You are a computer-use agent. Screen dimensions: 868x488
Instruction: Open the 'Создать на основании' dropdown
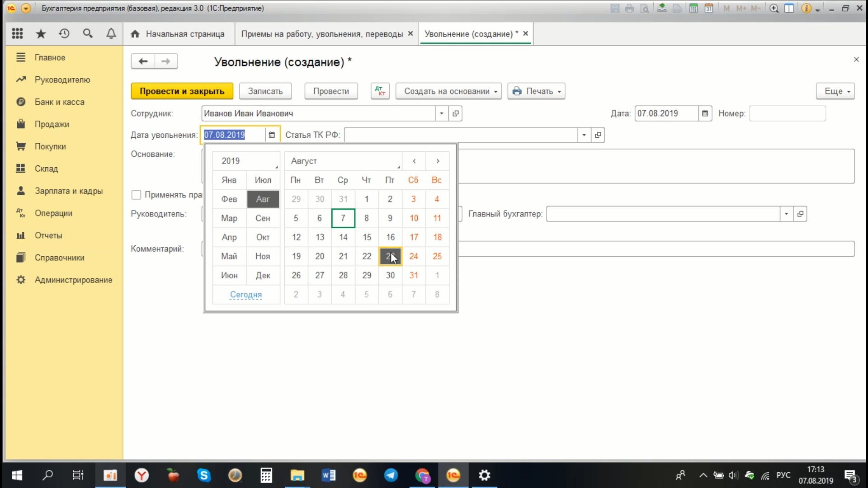click(495, 91)
